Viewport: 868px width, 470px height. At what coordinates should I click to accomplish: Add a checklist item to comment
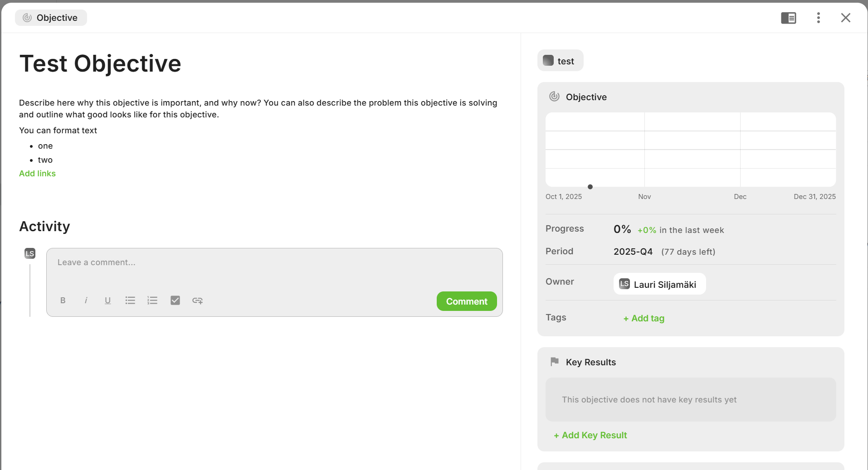(x=175, y=300)
